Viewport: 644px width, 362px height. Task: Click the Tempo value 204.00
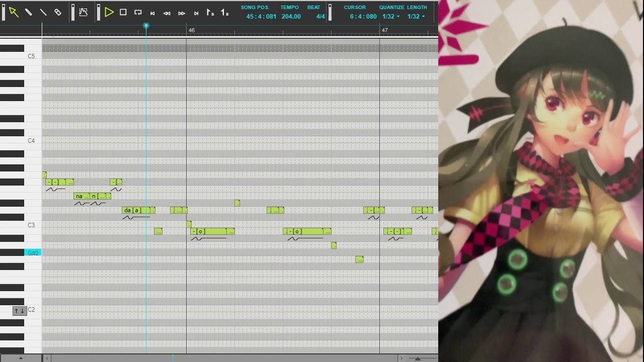[291, 17]
